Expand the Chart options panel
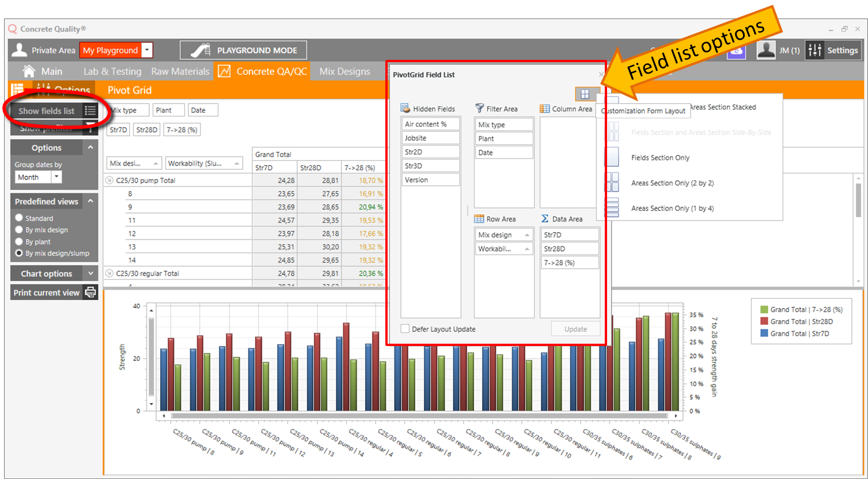Image resolution: width=868 pixels, height=479 pixels. tap(90, 273)
